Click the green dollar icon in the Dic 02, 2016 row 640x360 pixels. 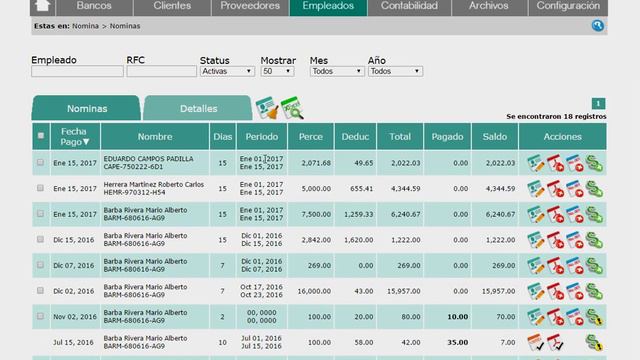point(594,291)
